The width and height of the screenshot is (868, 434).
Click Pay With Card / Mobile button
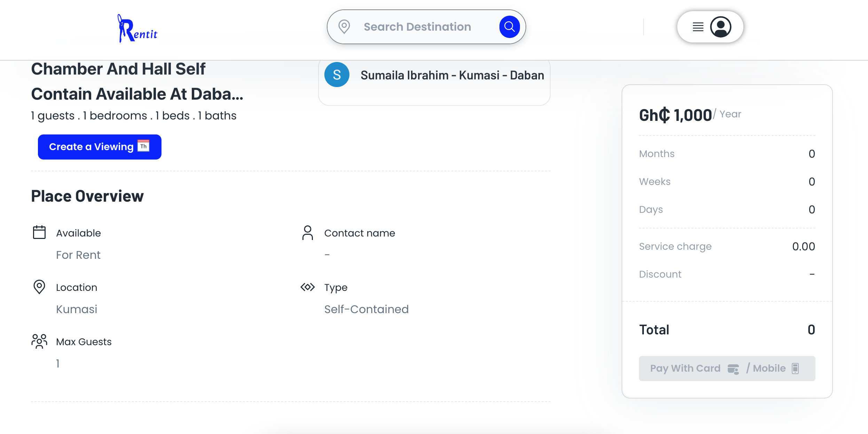(727, 369)
